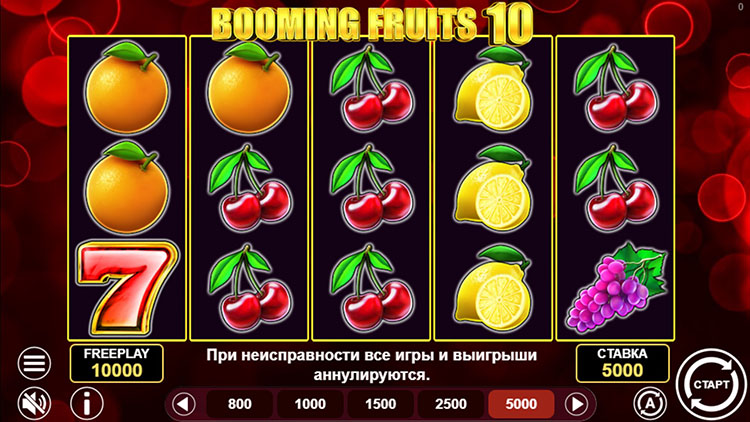The image size is (750, 422).
Task: Select the 800 bet option
Action: [240, 404]
